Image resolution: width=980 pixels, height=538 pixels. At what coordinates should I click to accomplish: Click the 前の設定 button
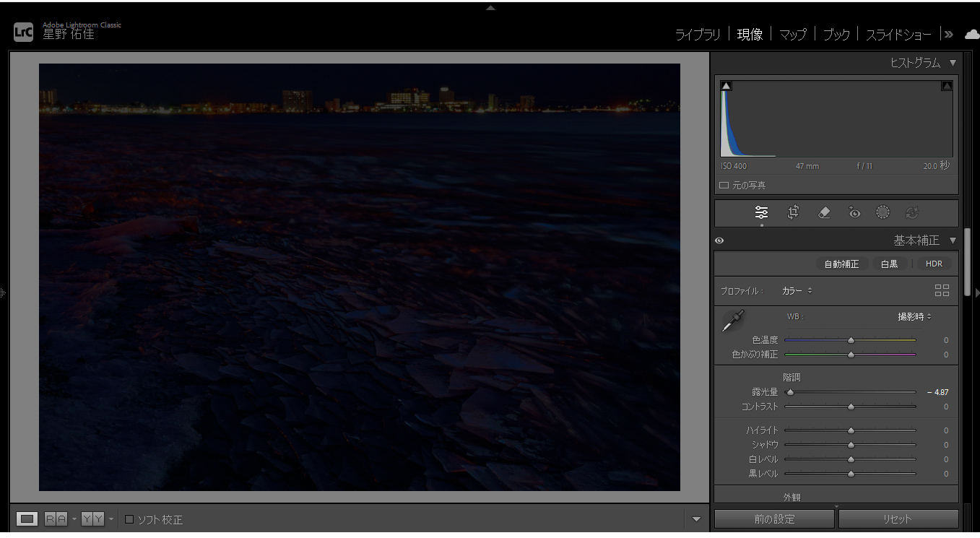point(774,519)
